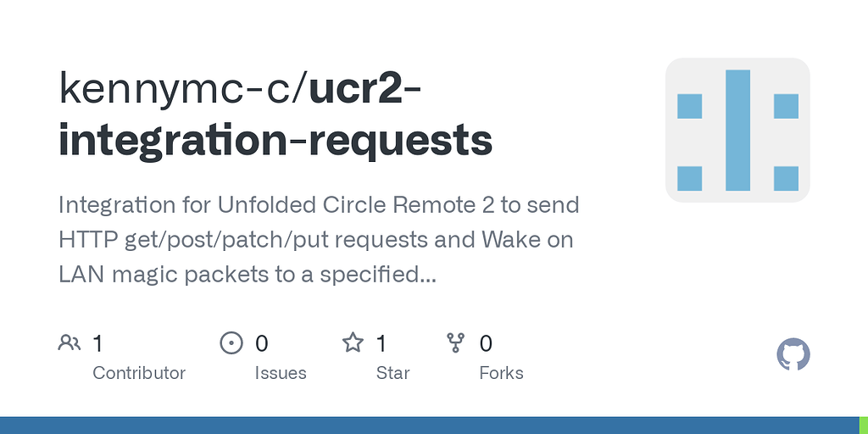868x434 pixels.
Task: Click the Star label
Action: click(393, 373)
